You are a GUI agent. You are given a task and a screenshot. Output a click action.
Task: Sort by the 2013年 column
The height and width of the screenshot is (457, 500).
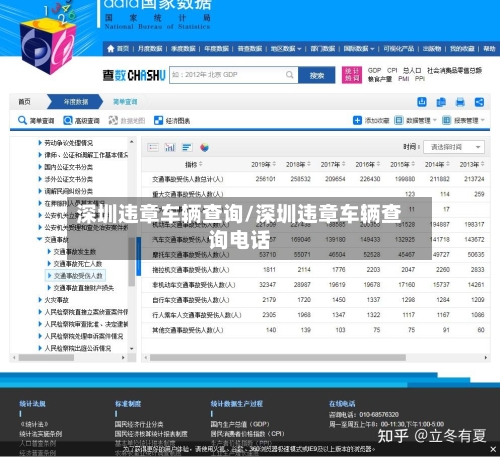pos(472,165)
